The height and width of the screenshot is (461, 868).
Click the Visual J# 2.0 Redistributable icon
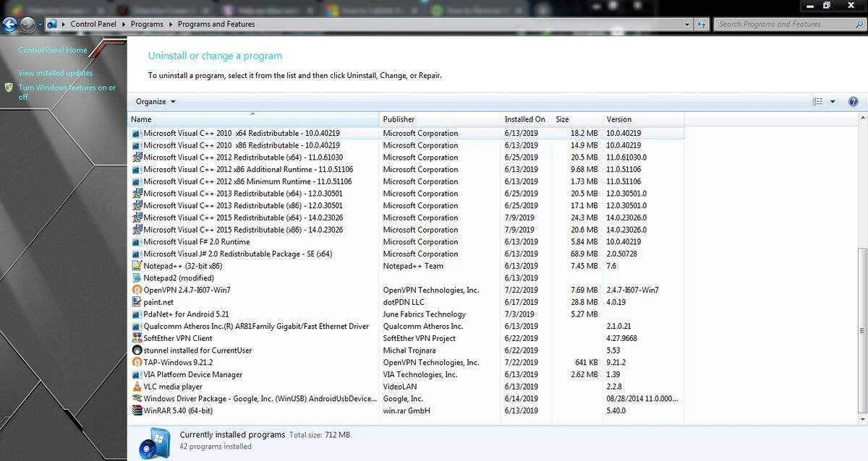click(137, 254)
